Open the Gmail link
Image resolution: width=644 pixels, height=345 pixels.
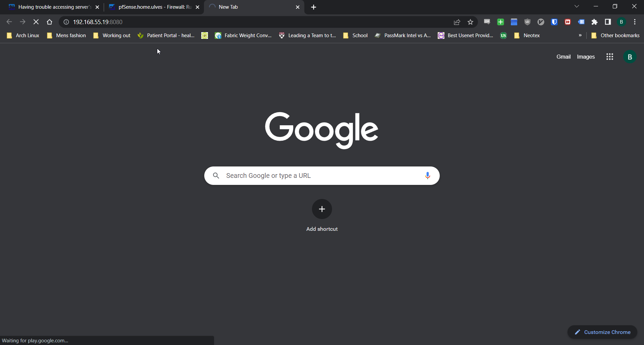563,57
